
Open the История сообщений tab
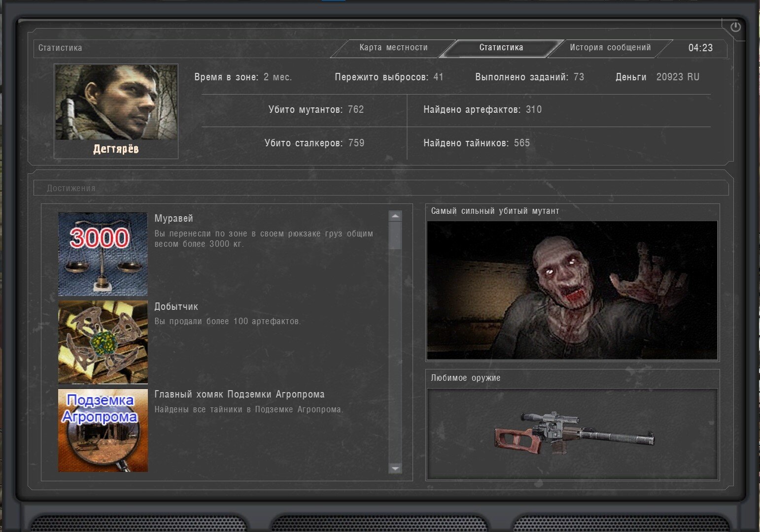(610, 48)
